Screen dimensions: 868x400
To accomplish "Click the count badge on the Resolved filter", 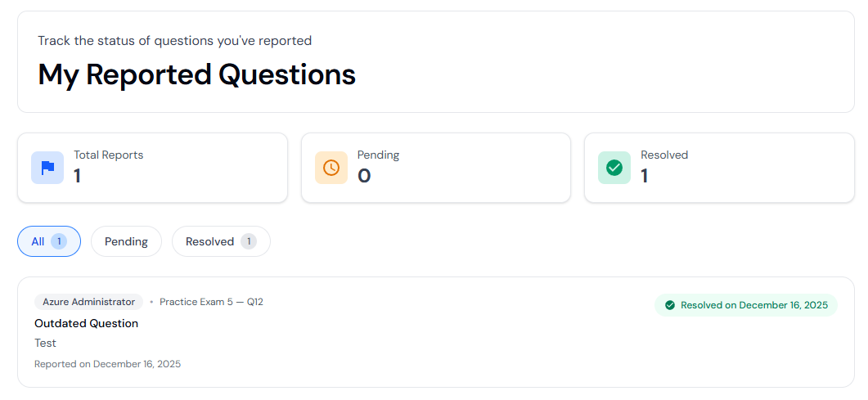I will point(249,241).
